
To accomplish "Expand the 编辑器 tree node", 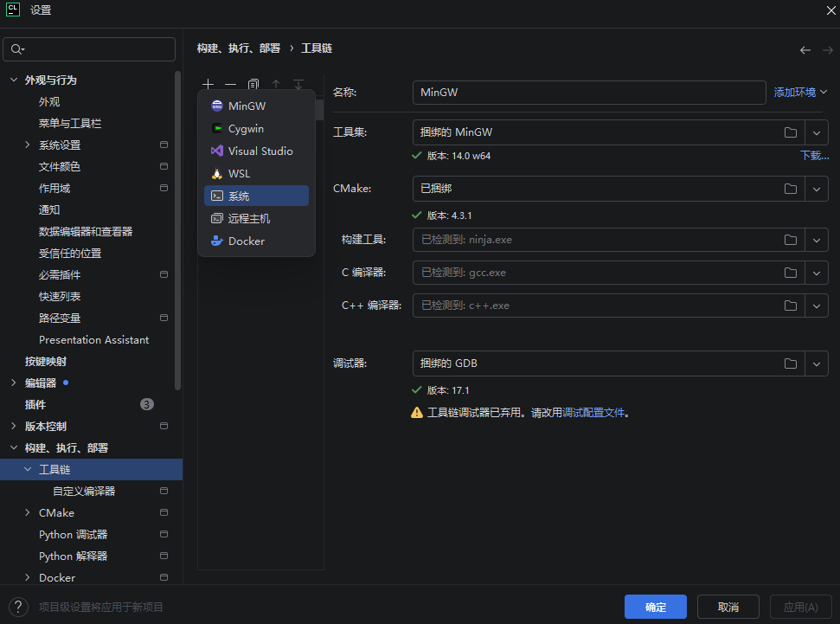I will (14, 383).
